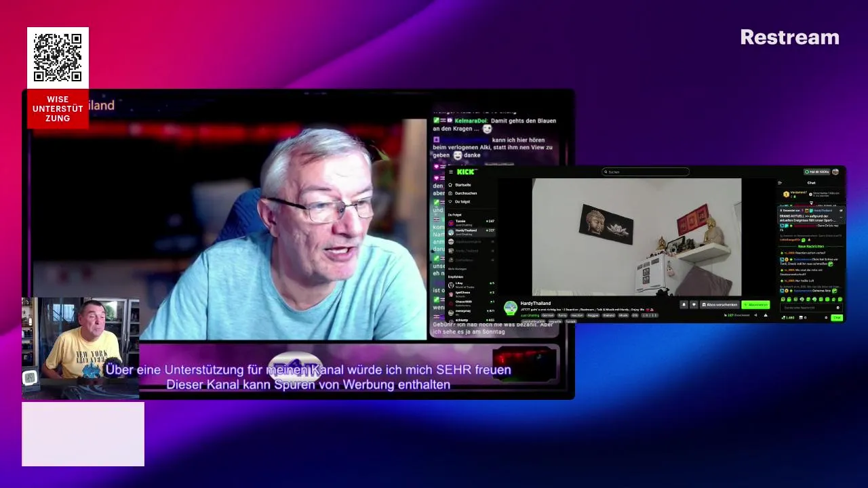Click the green Chat send button
Image resolution: width=868 pixels, height=488 pixels.
(837, 317)
